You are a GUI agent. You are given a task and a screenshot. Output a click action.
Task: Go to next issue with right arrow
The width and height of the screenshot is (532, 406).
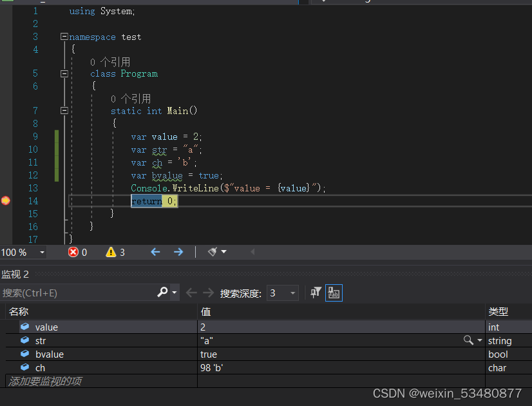pos(178,252)
